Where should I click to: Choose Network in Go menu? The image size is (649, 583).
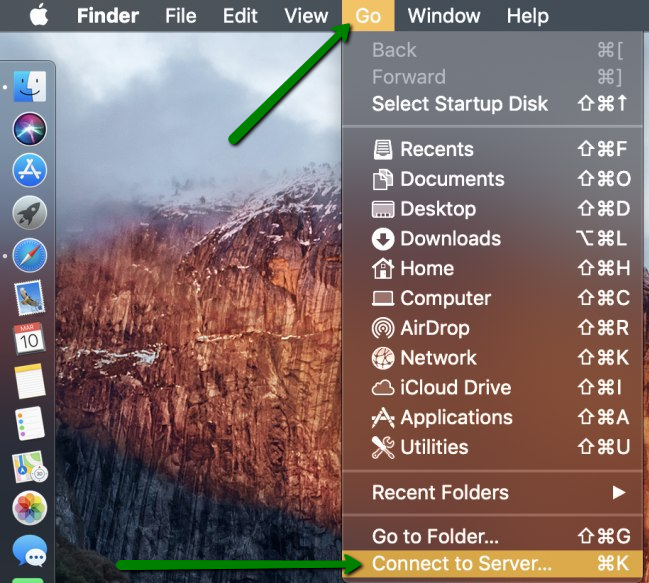[x=493, y=358]
